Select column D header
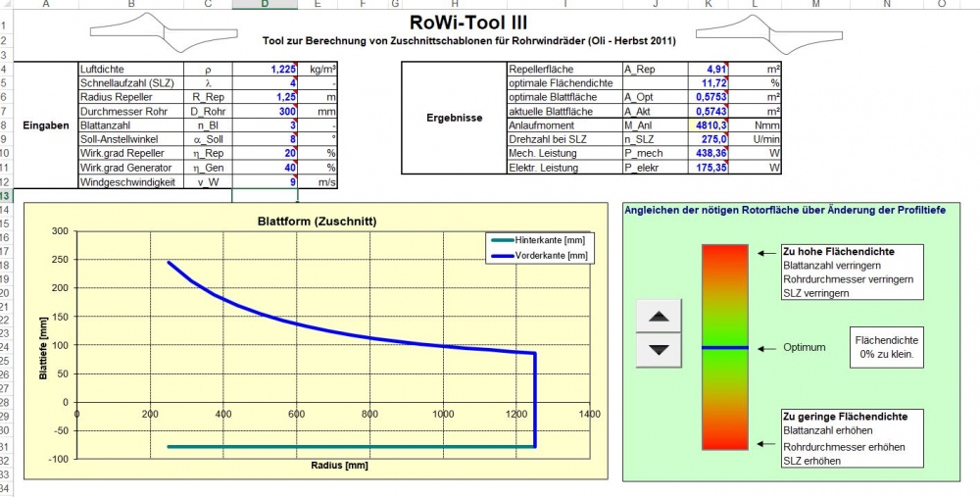 click(265, 5)
